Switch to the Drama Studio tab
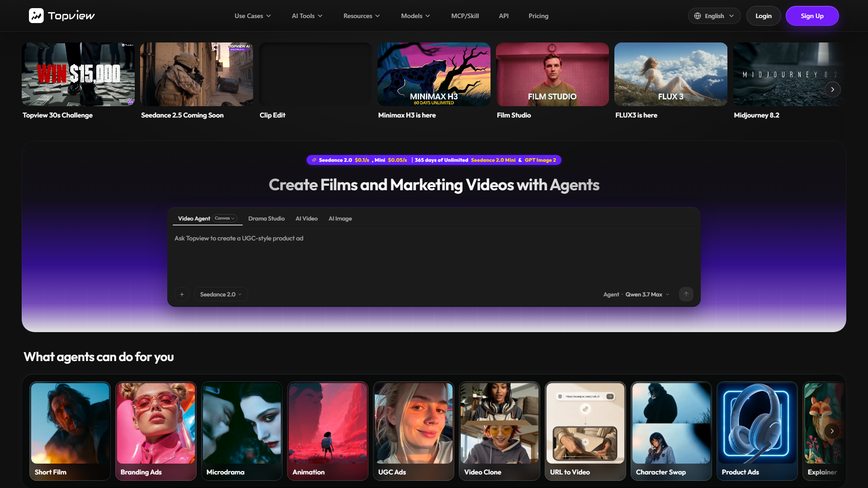The image size is (868, 488). [x=266, y=219]
